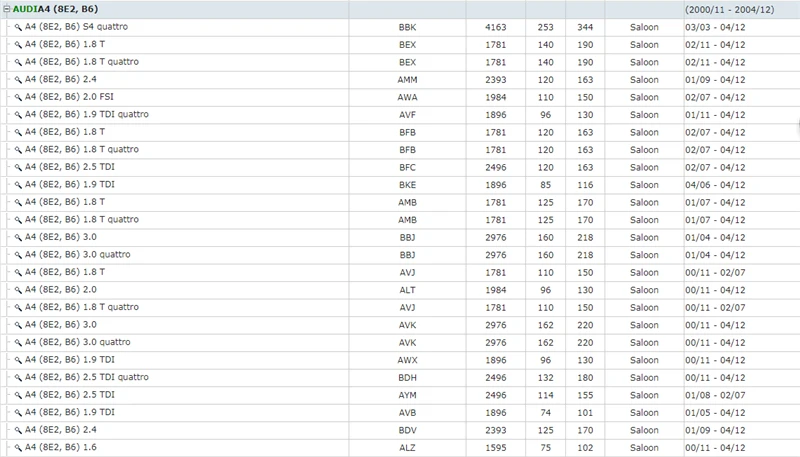Click the ALZ engine code cell
This screenshot has width=800, height=457.
coord(407,448)
